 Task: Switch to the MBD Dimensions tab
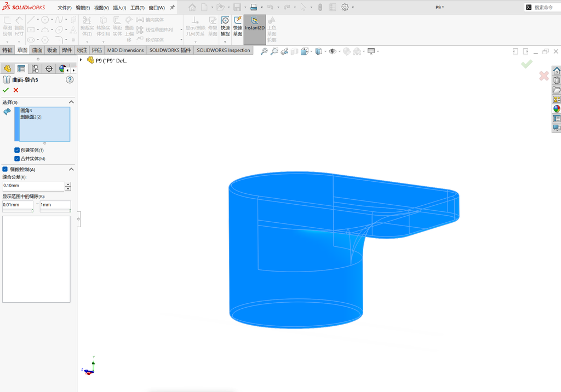(125, 50)
